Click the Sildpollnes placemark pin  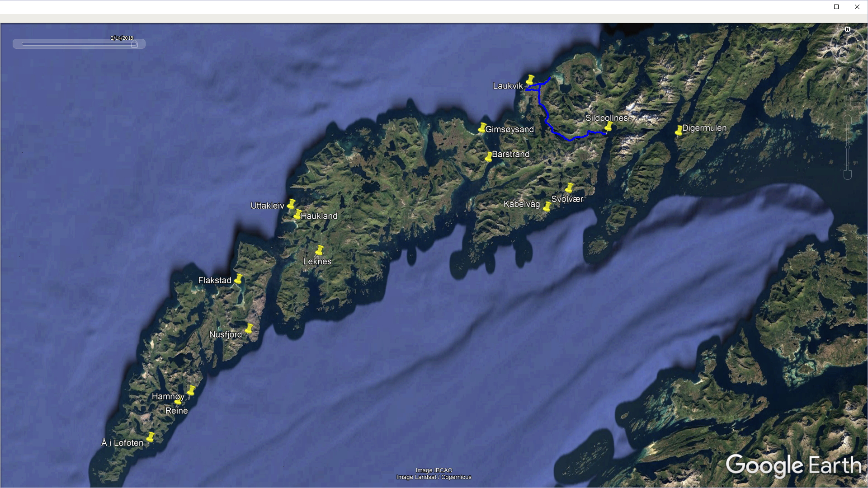(x=609, y=127)
